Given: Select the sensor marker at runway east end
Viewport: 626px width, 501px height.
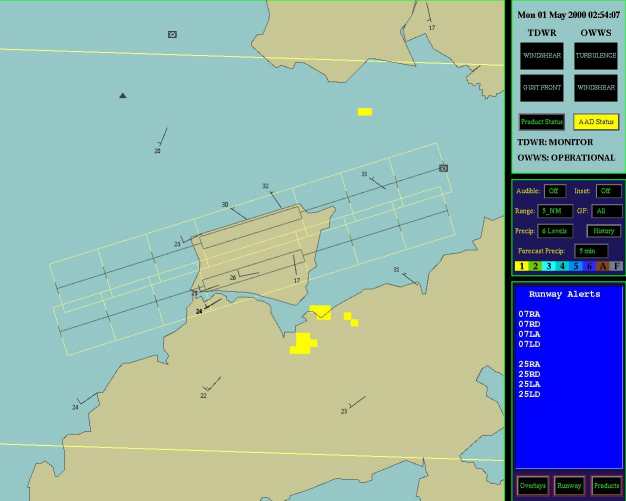Looking at the screenshot, I should click(443, 168).
